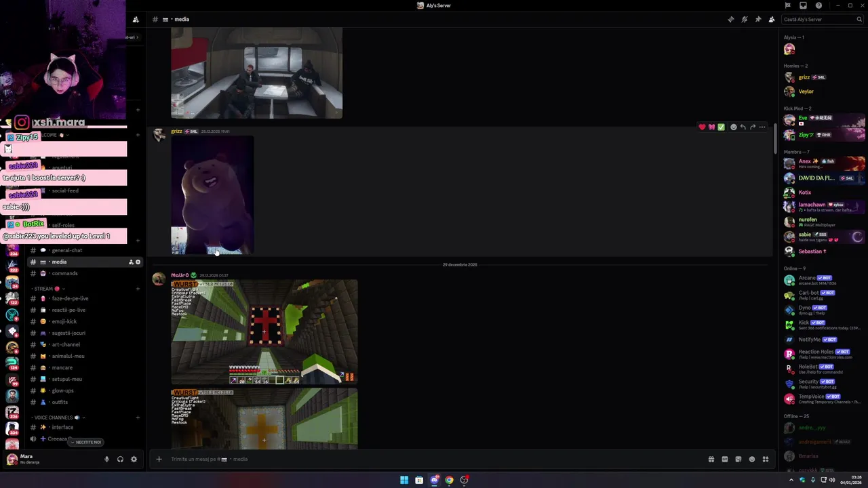The image size is (868, 488).
Task: Show hidden tray icons chevron
Action: coord(791,480)
